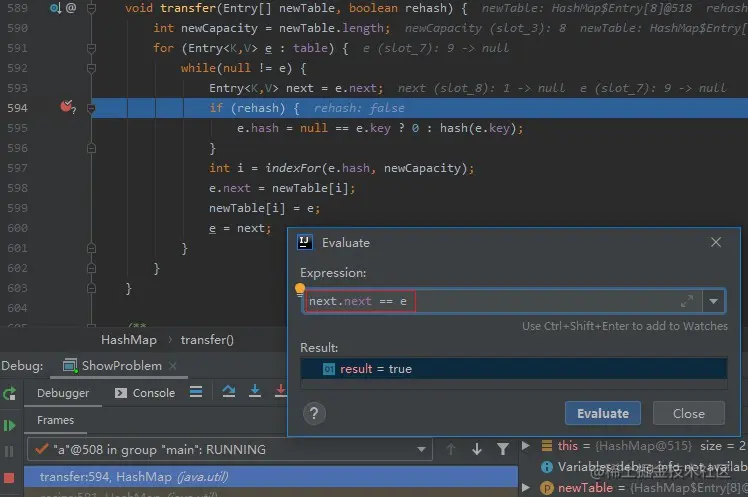Open the Frames panel tab
This screenshot has height=497, width=748.
[x=55, y=420]
